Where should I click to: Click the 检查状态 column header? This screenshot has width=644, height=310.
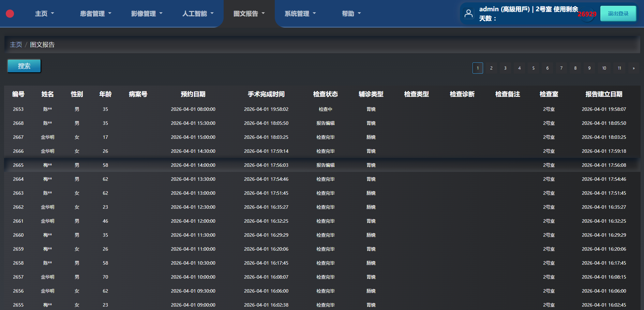[x=326, y=94]
